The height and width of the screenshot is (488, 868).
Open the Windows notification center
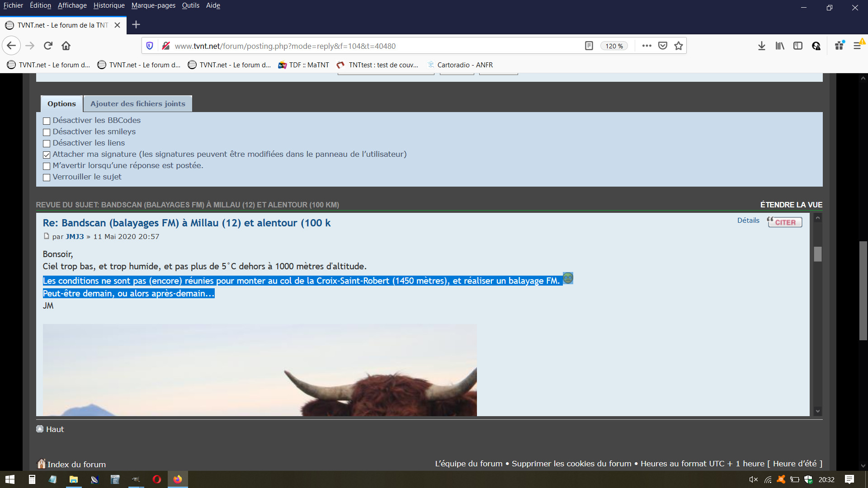pyautogui.click(x=849, y=479)
